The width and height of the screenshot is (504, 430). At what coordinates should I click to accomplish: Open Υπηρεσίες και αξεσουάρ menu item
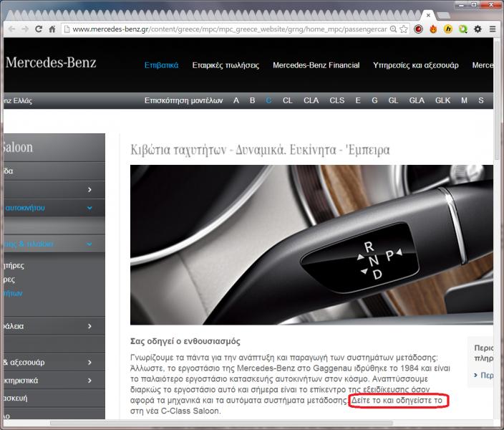(416, 65)
